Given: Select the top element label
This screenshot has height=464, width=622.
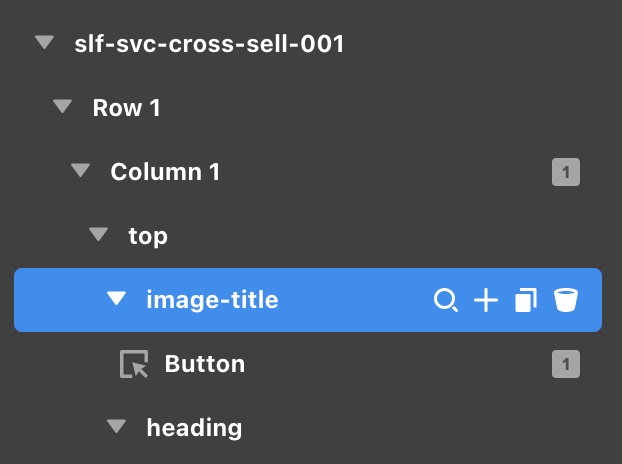Looking at the screenshot, I should click(148, 236).
